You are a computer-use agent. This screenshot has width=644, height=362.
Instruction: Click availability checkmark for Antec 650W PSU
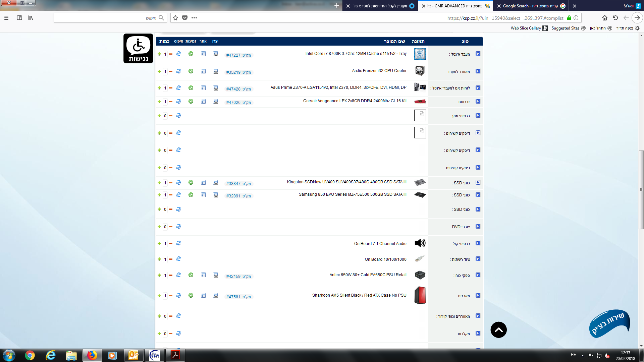click(x=191, y=275)
